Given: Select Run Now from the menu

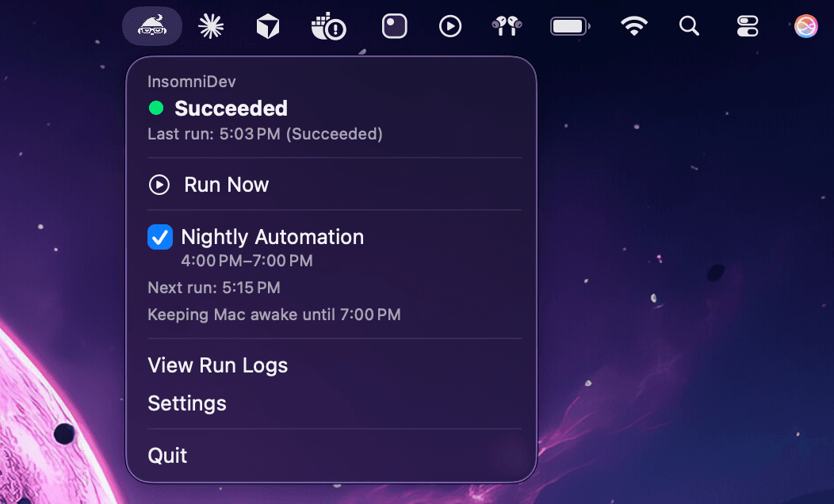Looking at the screenshot, I should [x=226, y=184].
